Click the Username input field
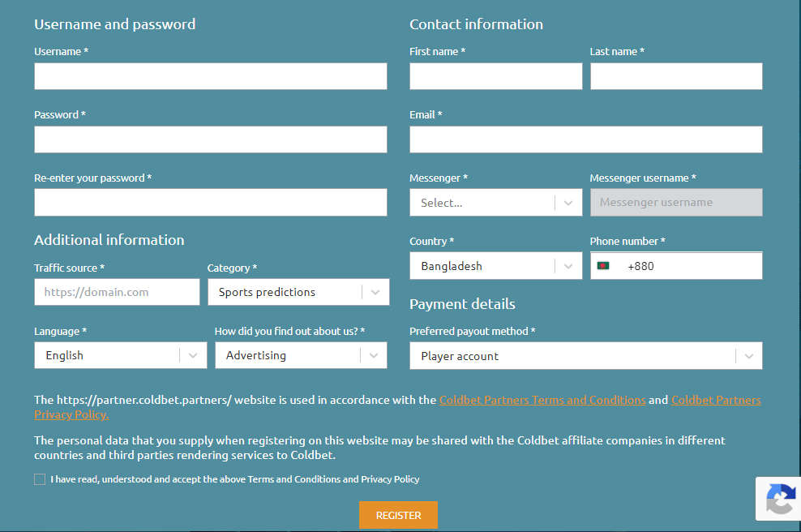This screenshot has height=532, width=801. pos(211,76)
